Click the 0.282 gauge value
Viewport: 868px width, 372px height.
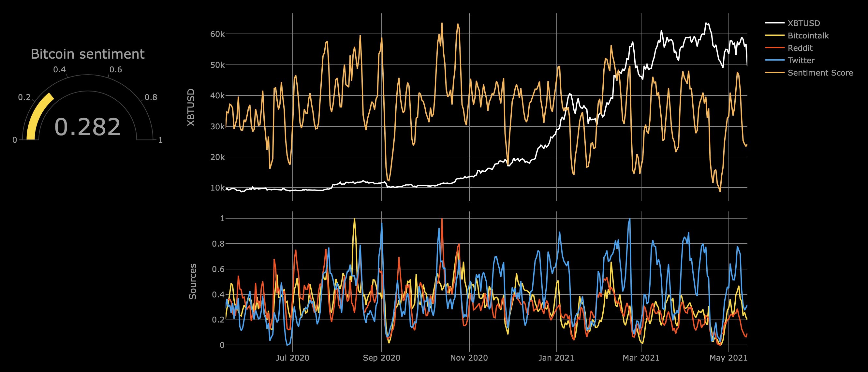(x=87, y=127)
